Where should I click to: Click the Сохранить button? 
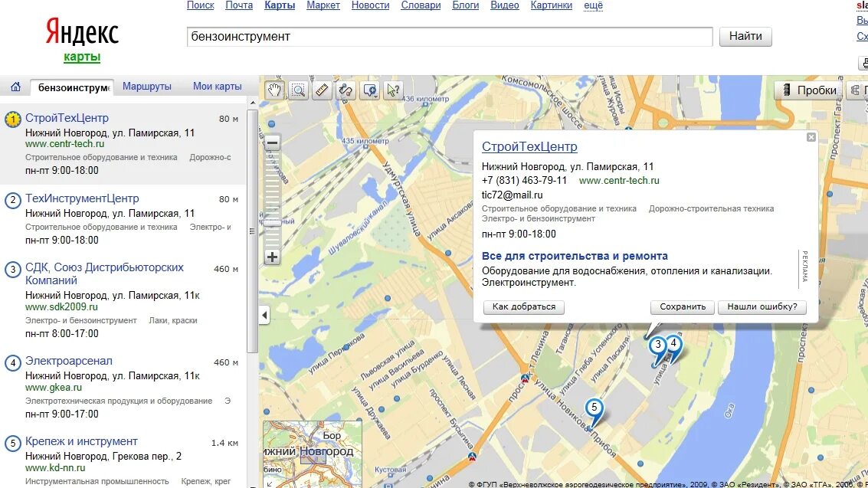tap(683, 307)
